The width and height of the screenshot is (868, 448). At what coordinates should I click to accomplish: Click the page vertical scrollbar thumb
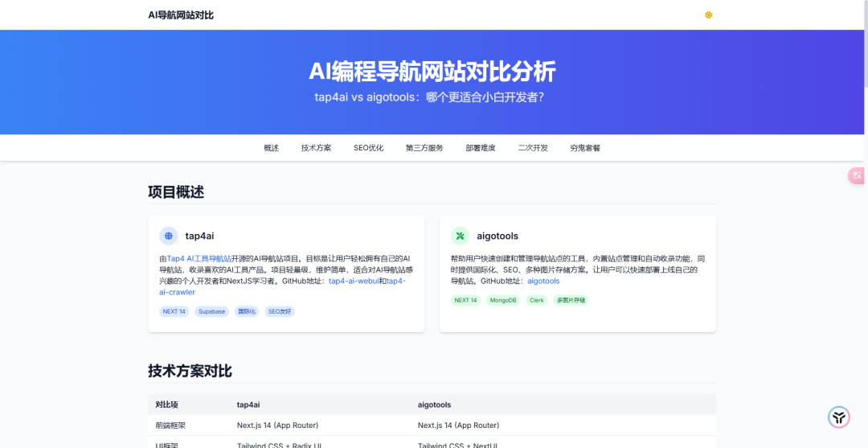click(866, 44)
